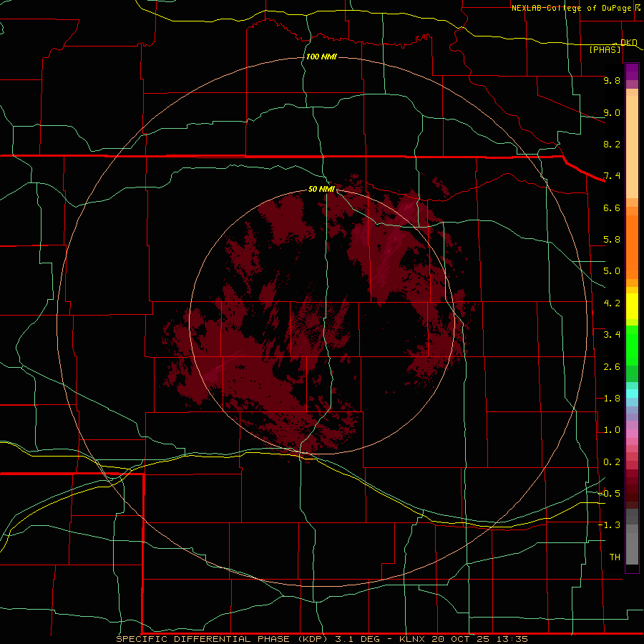Image resolution: width=644 pixels, height=644 pixels.
Task: Click the 4.2 scale label
Action: tap(612, 303)
